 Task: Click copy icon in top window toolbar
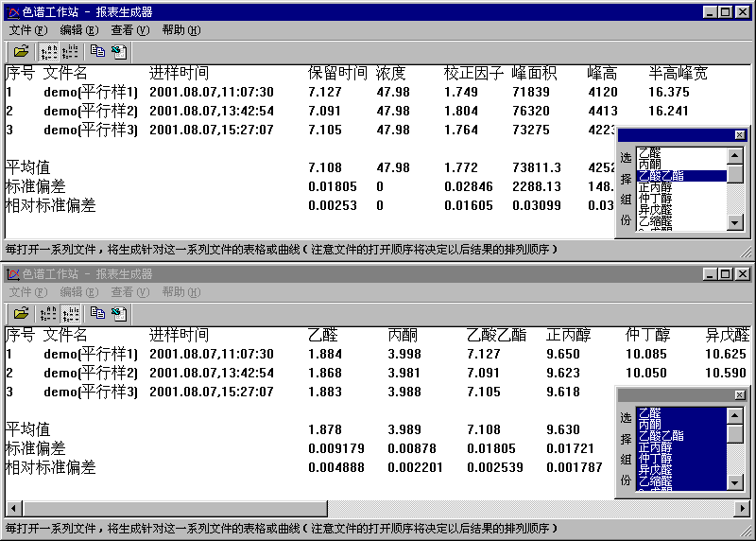pyautogui.click(x=97, y=52)
